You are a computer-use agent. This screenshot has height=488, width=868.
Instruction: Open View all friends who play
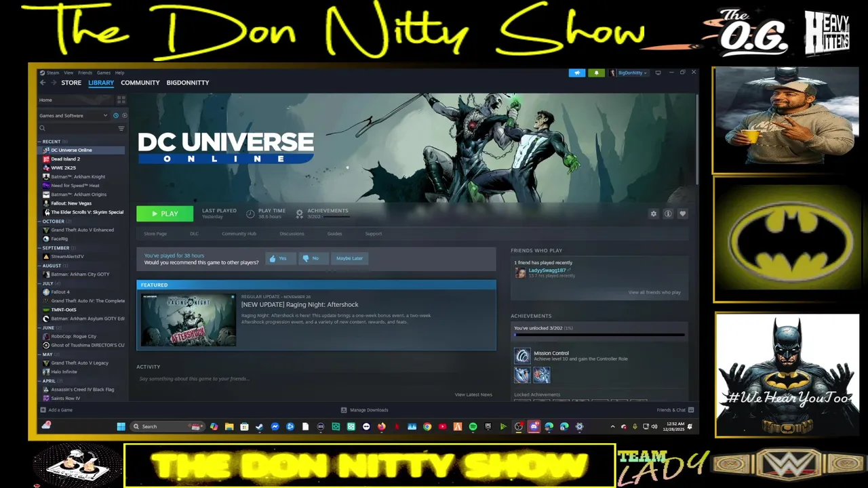(x=654, y=292)
